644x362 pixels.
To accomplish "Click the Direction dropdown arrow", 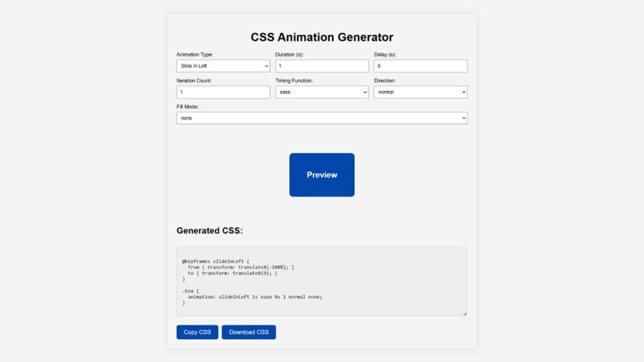I will coord(463,92).
